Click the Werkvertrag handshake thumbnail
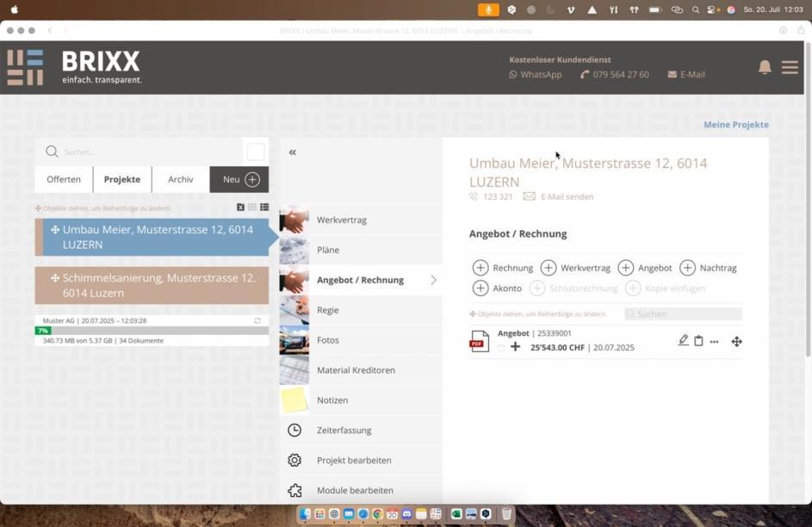The width and height of the screenshot is (812, 527). click(x=294, y=220)
